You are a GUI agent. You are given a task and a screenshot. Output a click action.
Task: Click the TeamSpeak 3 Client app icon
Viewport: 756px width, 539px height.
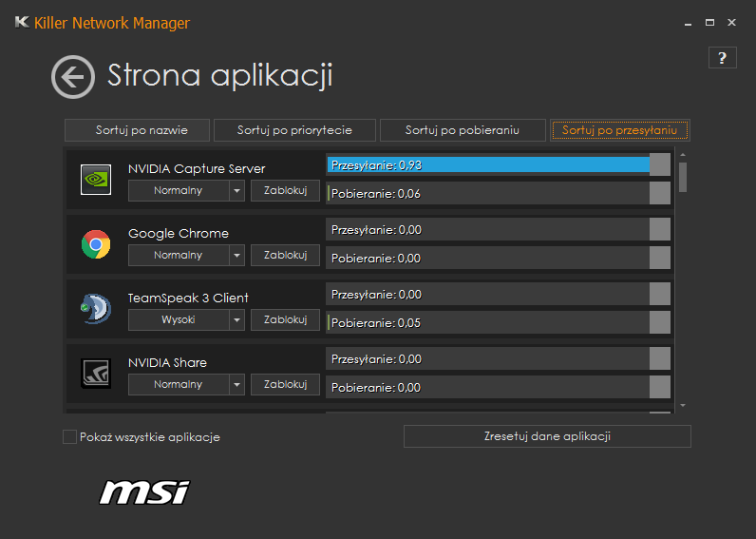(96, 309)
